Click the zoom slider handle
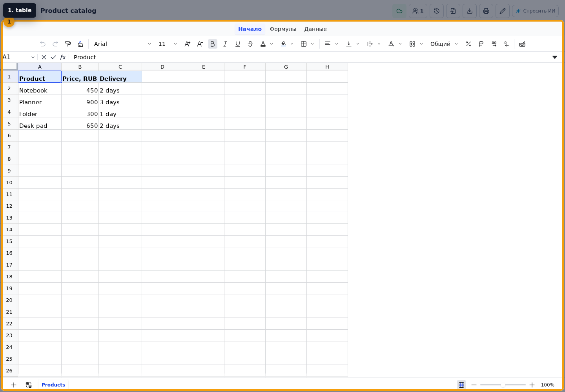Viewport: 565px width, 392px height. pos(503,385)
